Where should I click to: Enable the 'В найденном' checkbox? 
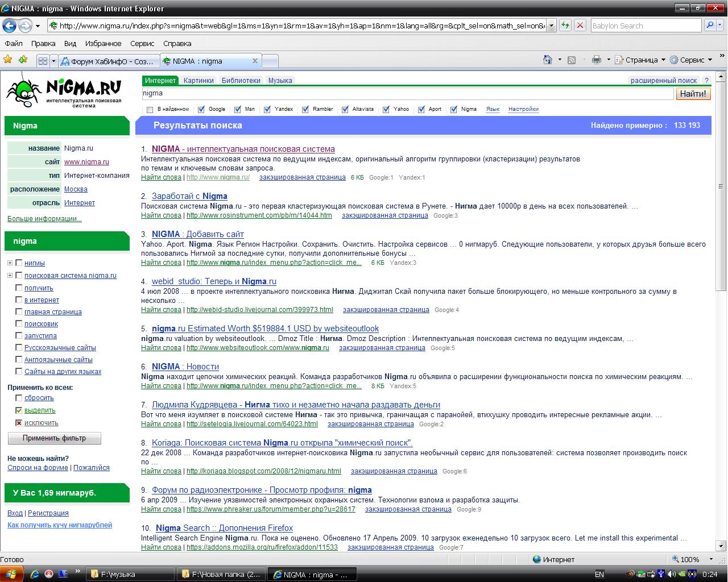coord(150,110)
